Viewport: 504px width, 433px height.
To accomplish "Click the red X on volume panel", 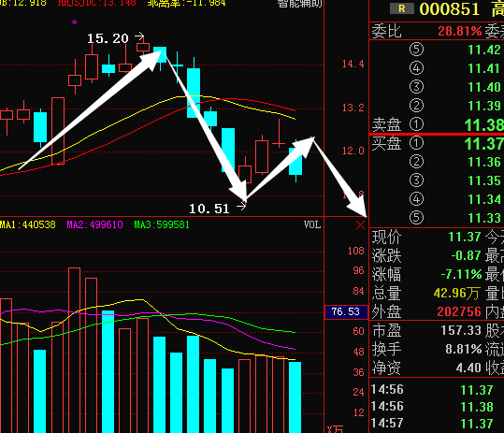I will 360,224.
